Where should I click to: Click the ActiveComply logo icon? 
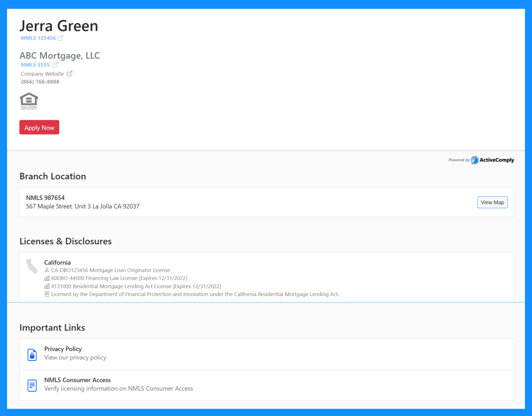point(475,160)
